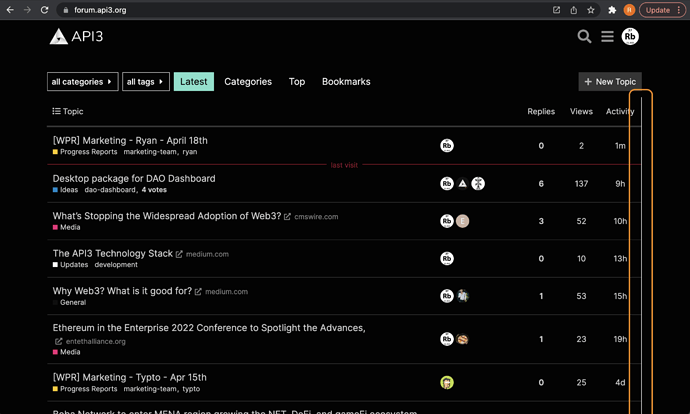This screenshot has width=690, height=414.
Task: Bookmark this page with star icon
Action: tap(591, 10)
